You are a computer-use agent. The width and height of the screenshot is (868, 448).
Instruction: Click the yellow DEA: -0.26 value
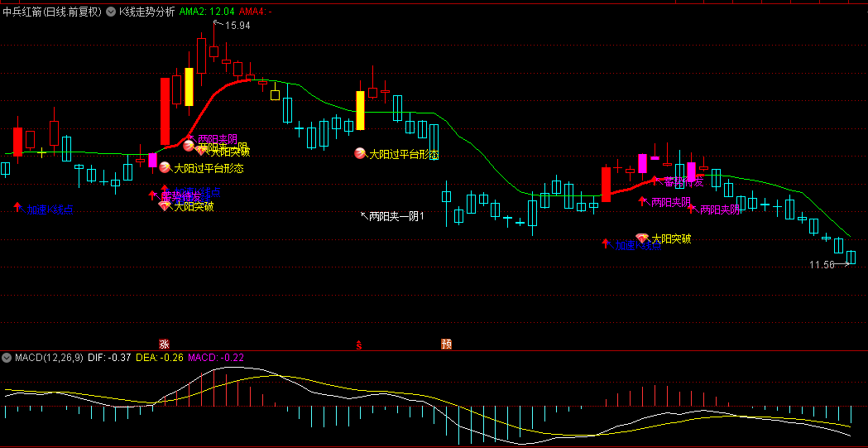pos(160,358)
